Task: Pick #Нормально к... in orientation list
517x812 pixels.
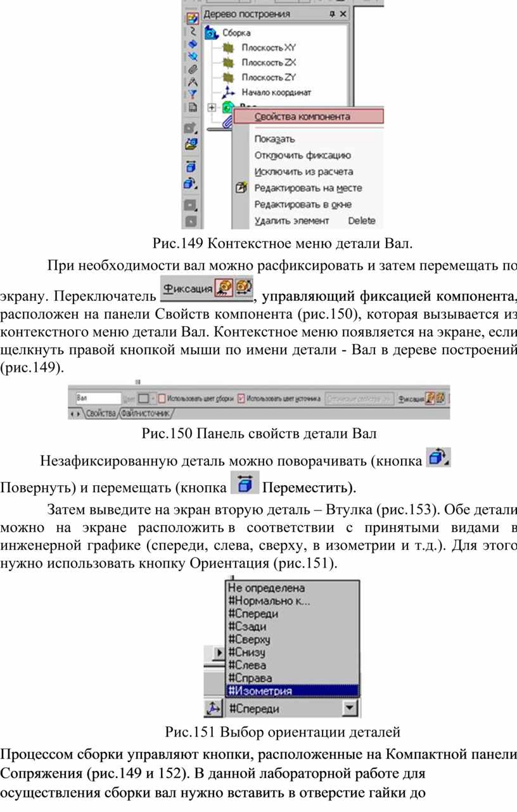Action: click(x=293, y=600)
